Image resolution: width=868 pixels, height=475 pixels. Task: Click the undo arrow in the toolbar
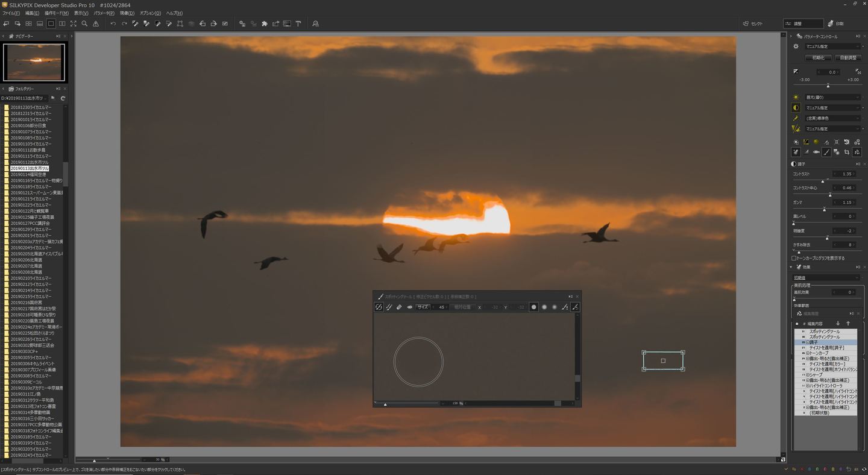(x=113, y=24)
